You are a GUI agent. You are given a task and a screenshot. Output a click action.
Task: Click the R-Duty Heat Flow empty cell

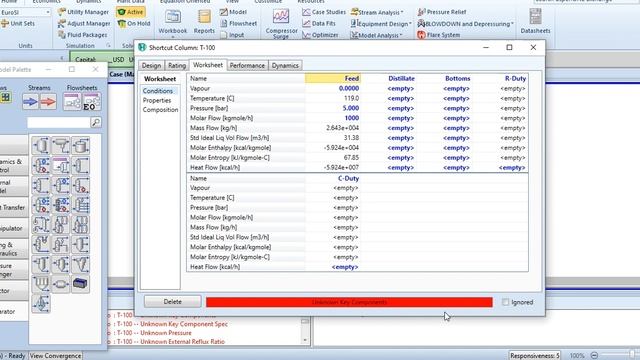[x=500, y=167]
